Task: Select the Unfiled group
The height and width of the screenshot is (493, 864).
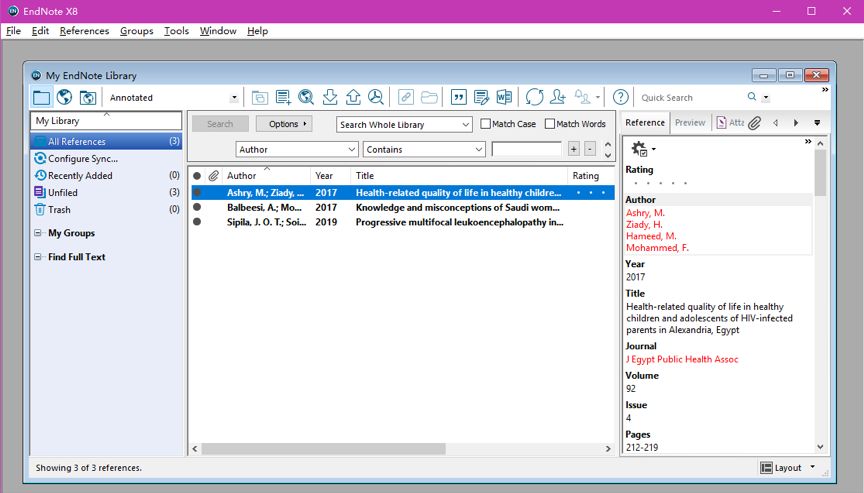Action: point(106,193)
